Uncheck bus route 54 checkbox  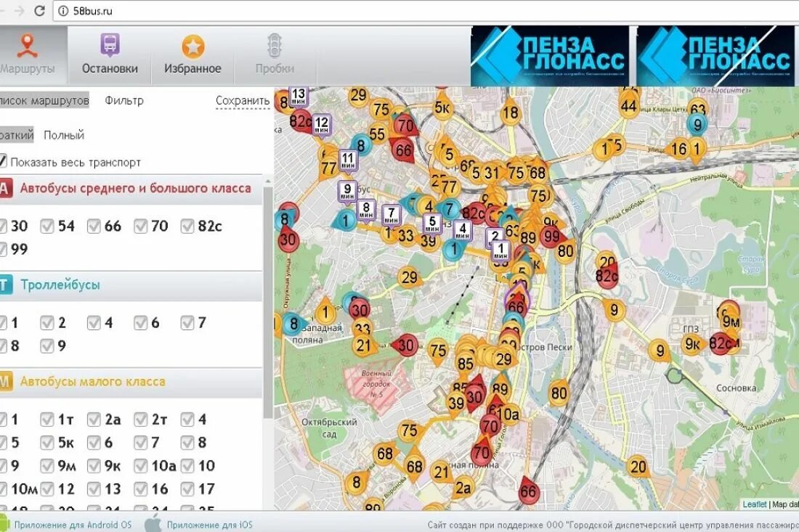[x=47, y=226]
